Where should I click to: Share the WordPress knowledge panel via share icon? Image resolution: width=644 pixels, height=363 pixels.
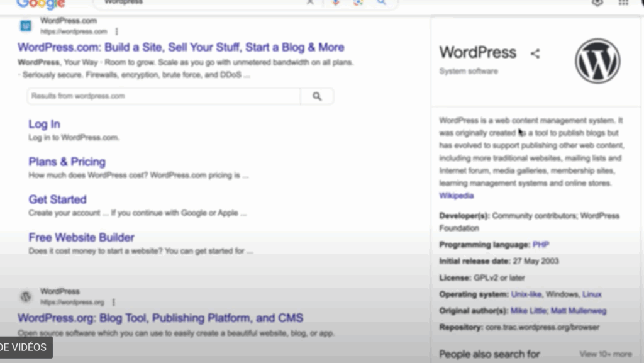click(x=535, y=53)
